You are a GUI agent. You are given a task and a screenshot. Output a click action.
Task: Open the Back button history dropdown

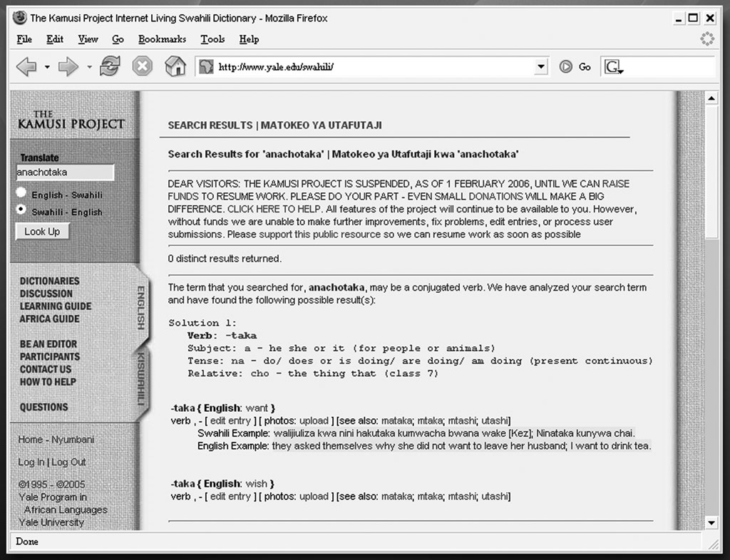47,67
